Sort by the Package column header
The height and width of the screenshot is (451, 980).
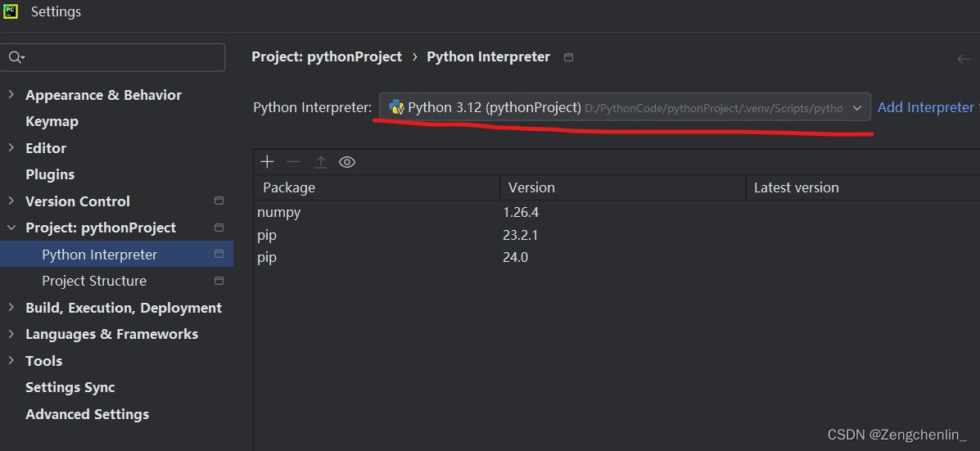point(377,187)
